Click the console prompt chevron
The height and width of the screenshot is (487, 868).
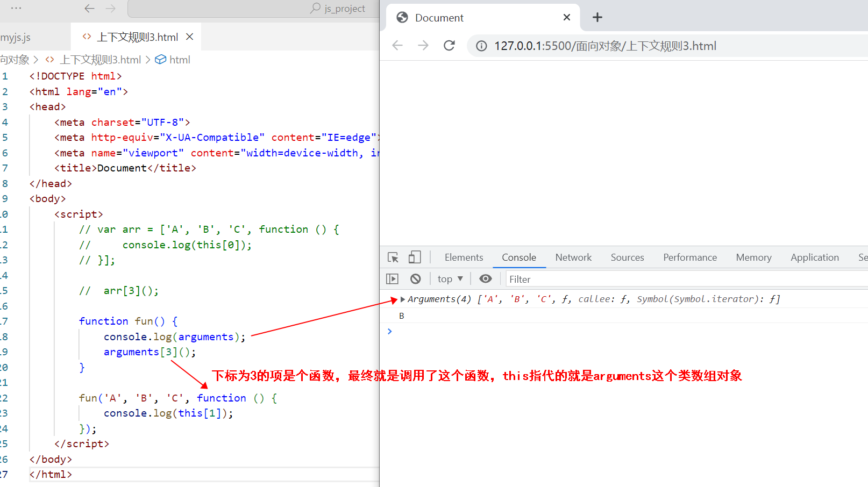click(390, 331)
